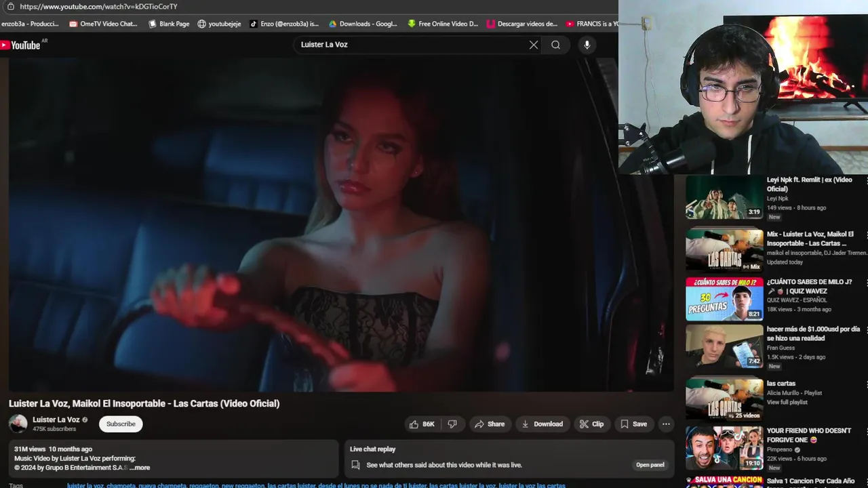Click '475K subscribers' text
This screenshot has width=868, height=488.
(54, 429)
